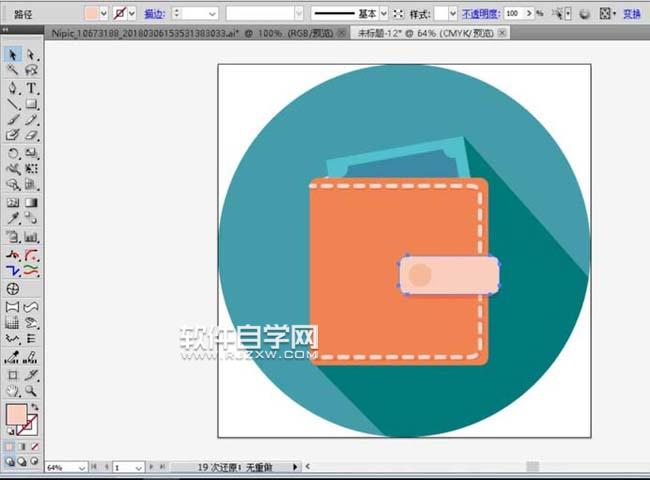Click the crosshair target tool icon

point(13,289)
